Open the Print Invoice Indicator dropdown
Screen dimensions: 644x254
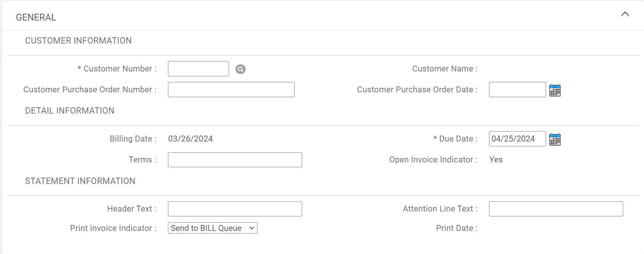[212, 228]
